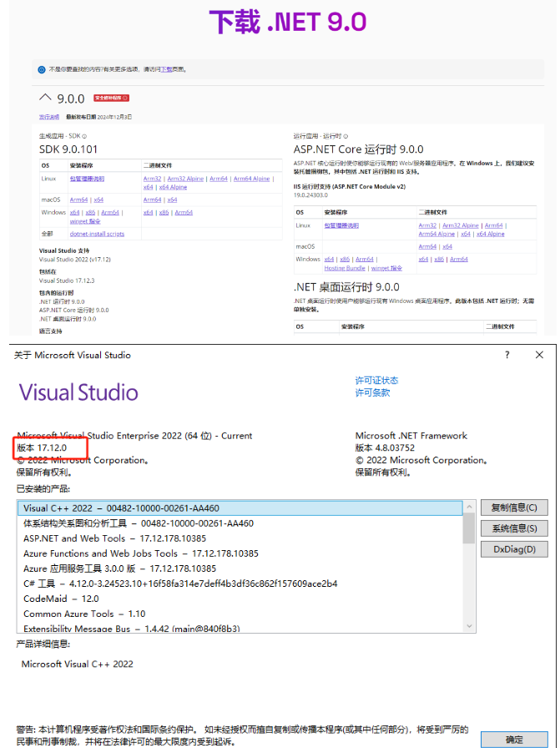Click the red security patch badge beside 9.0.0
The width and height of the screenshot is (560, 748).
coord(111,98)
